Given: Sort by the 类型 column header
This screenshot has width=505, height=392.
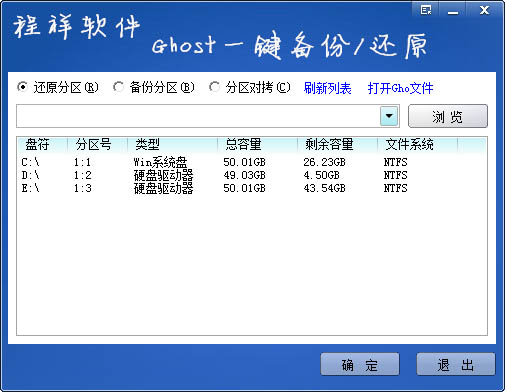Looking at the screenshot, I should pos(173,144).
